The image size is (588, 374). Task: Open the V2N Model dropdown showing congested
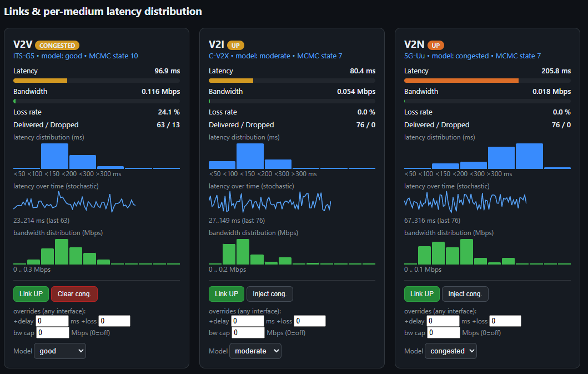point(451,351)
